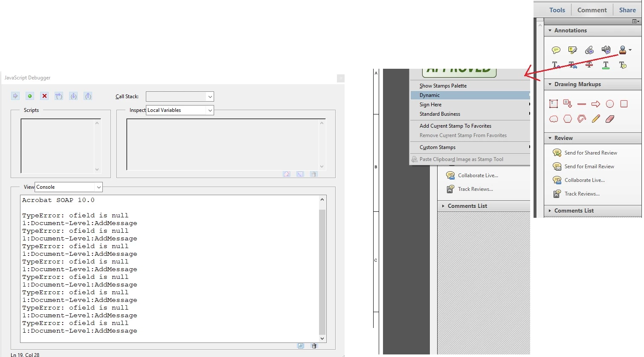This screenshot has height=357, width=644.
Task: Select the Eraser drawing tool
Action: 610,119
